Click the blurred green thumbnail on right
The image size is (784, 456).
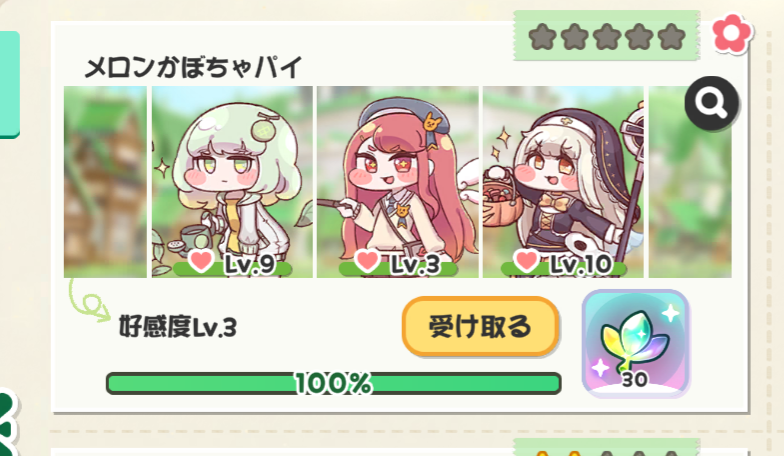(690, 182)
